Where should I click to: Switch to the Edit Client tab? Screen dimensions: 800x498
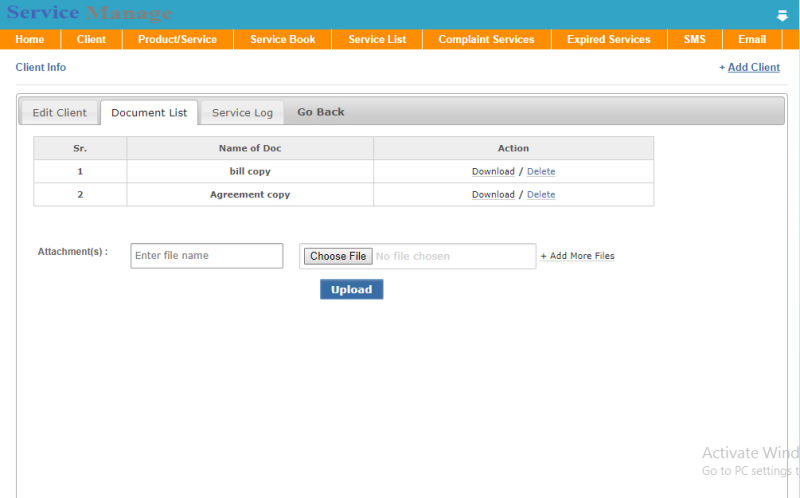tap(59, 113)
